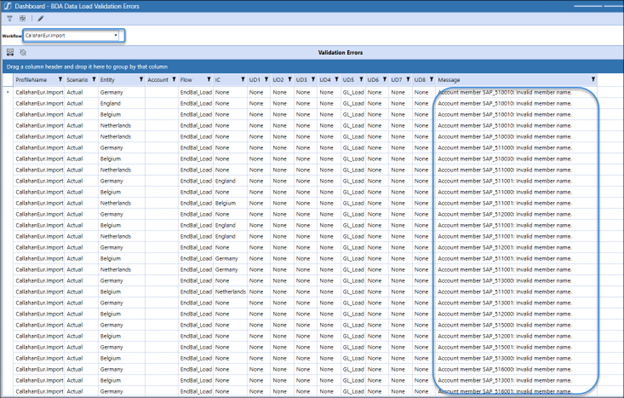
Task: Open filter for UD4 column
Action: 337,80
